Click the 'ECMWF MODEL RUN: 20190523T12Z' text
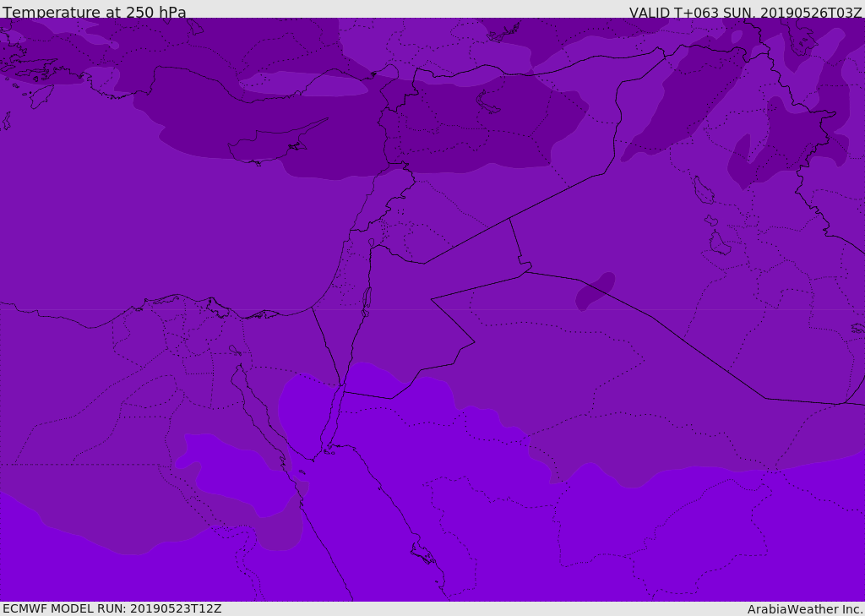This screenshot has height=616, width=865. [x=112, y=608]
